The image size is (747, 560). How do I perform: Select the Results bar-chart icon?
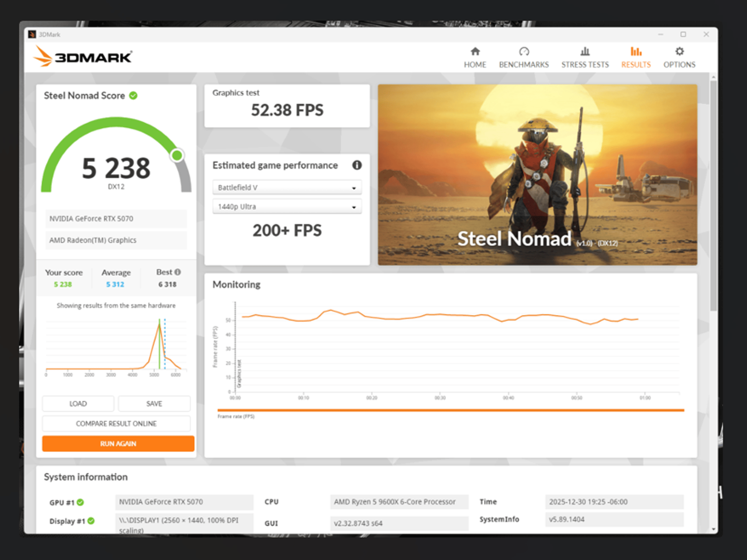[x=636, y=51]
